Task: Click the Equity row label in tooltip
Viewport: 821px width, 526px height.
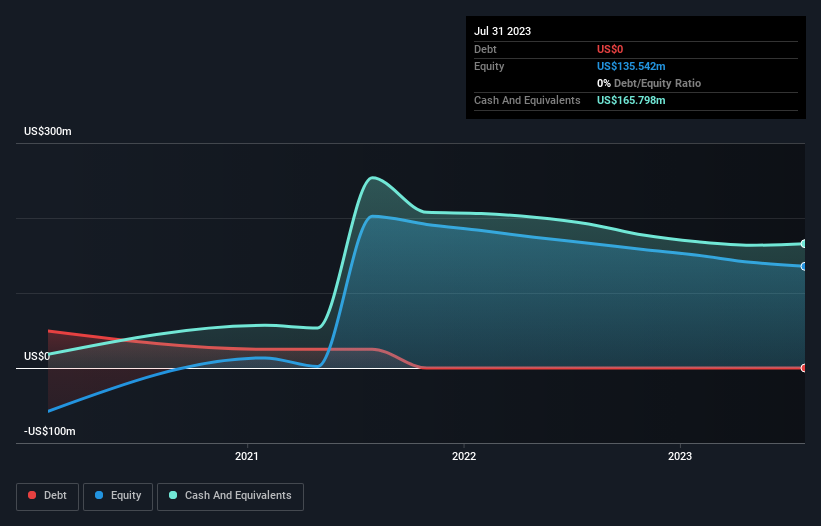Action: point(489,66)
